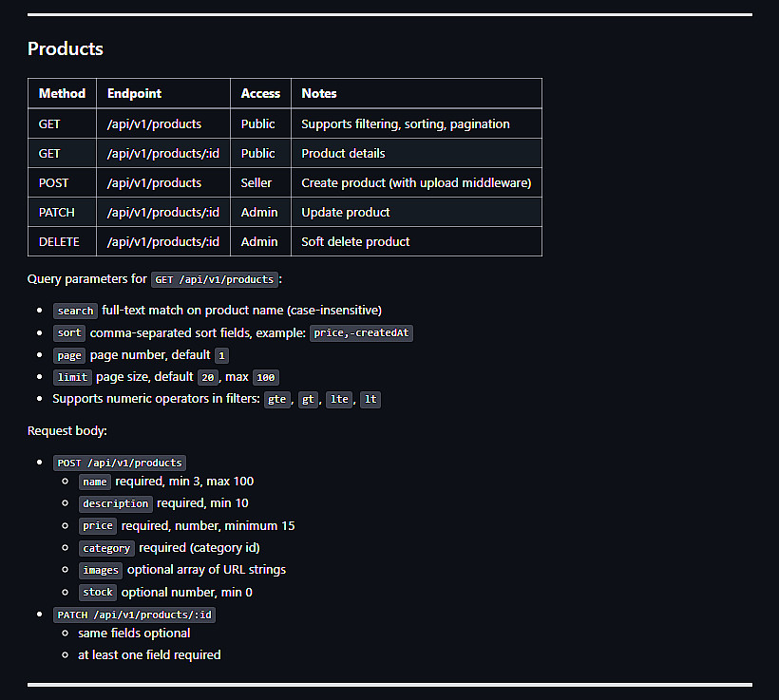Click the "Create product (with upload middleware)" cell
Viewport: 779px width, 700px height.
click(416, 183)
